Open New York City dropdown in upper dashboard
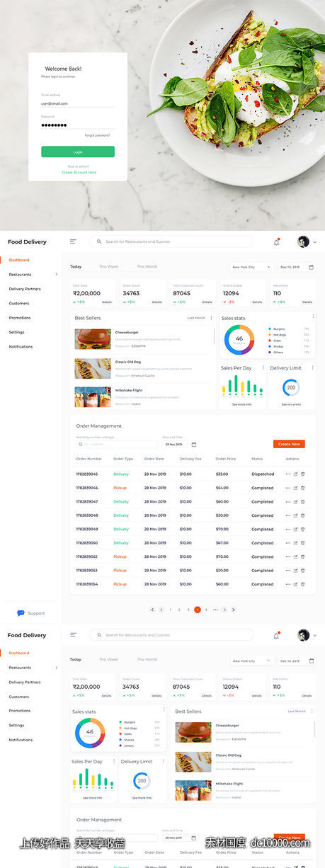This screenshot has width=325, height=868. point(252,268)
